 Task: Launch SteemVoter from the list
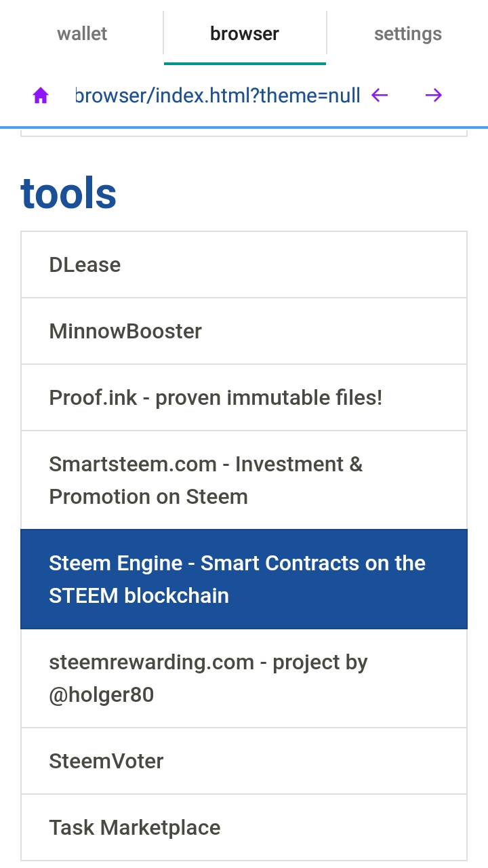pyautogui.click(x=244, y=761)
